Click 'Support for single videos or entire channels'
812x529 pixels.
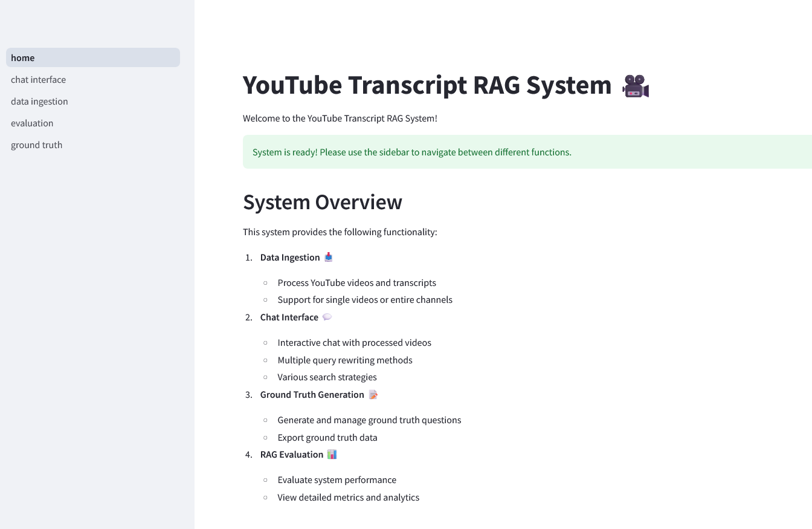[x=365, y=299]
